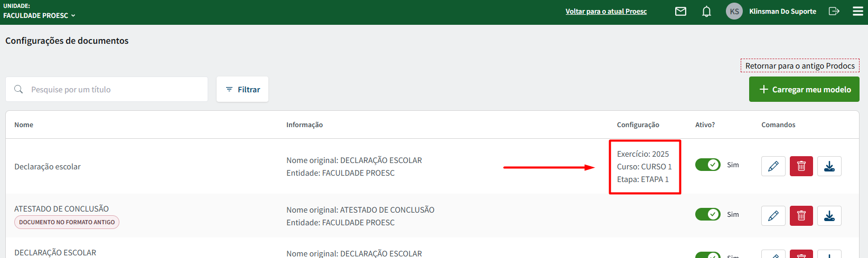Open the notifications bell
Viewport: 868px width, 258px height.
pyautogui.click(x=706, y=11)
